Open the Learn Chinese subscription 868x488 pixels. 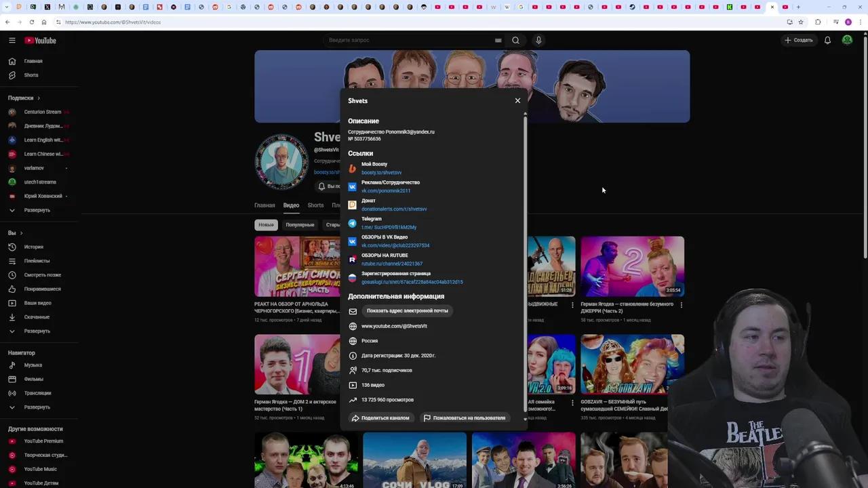[x=42, y=154]
